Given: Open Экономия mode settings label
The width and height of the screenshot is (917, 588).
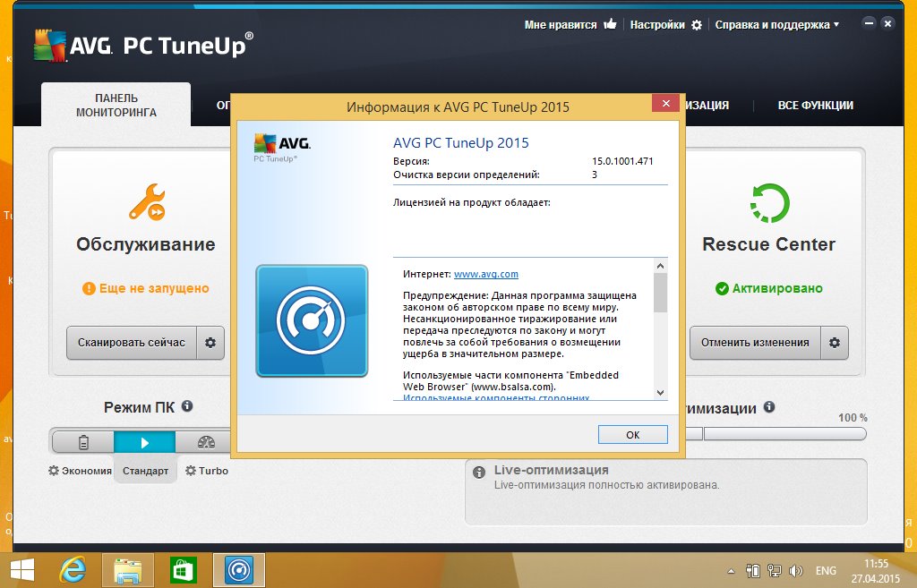Looking at the screenshot, I should [80, 471].
